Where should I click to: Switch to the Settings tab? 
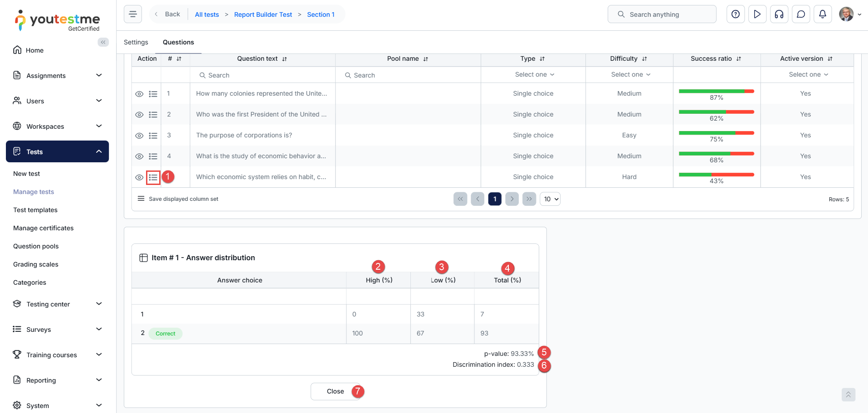[x=136, y=42]
